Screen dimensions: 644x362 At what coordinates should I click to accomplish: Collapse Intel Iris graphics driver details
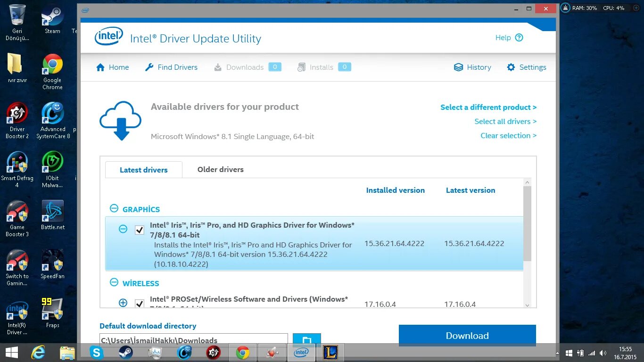coord(123,229)
